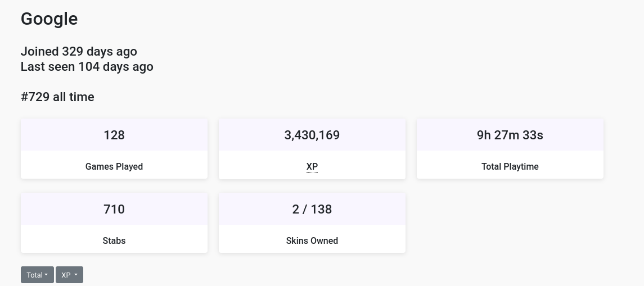This screenshot has width=644, height=286.
Task: Click the underlined XP card label
Action: 312,166
